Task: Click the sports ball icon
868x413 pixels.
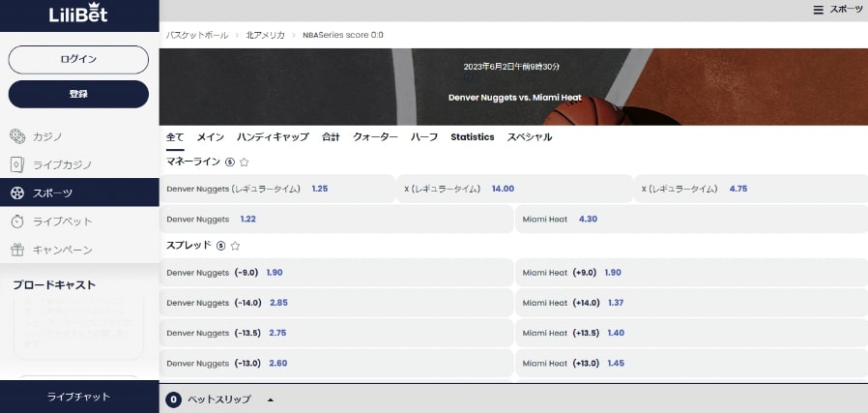Action: click(17, 192)
